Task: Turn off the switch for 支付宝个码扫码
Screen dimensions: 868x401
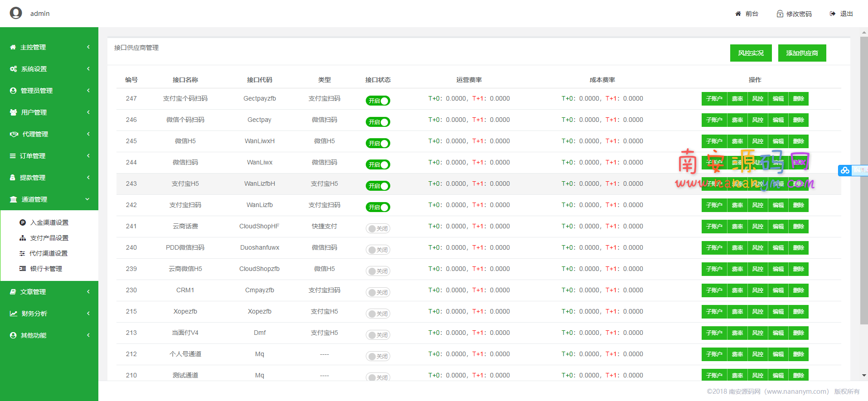Action: click(x=378, y=101)
